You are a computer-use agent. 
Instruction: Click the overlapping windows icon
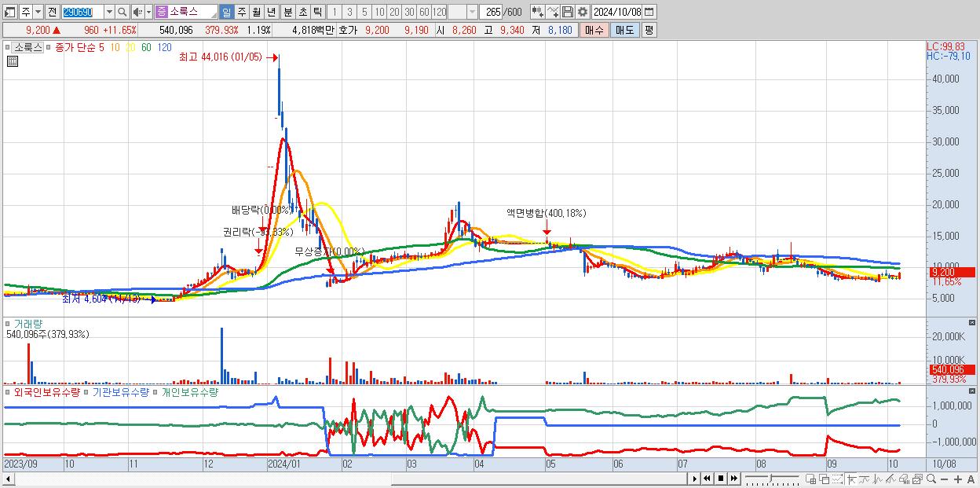[825, 479]
